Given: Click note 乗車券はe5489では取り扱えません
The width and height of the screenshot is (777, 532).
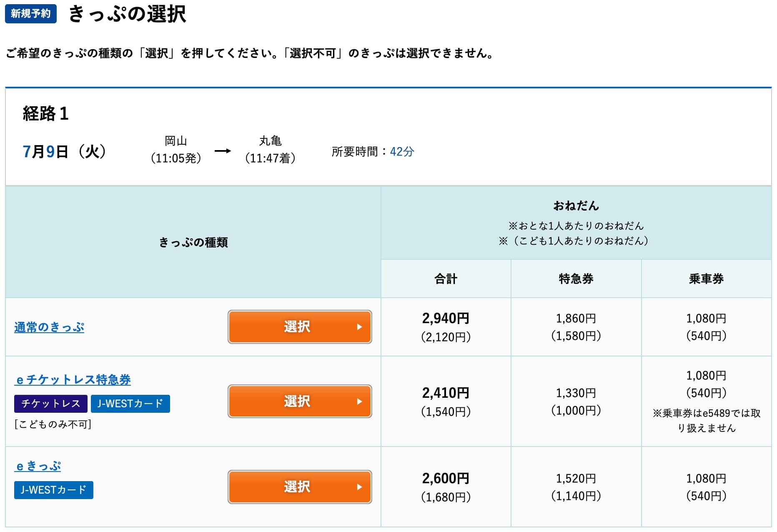Looking at the screenshot, I should pyautogui.click(x=707, y=421).
